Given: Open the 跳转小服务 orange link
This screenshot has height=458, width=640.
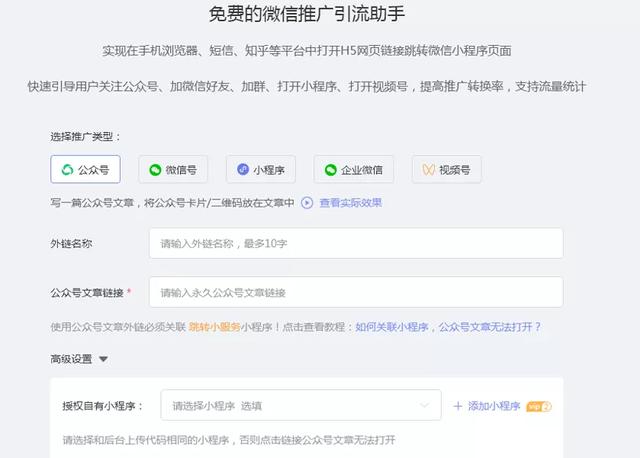Looking at the screenshot, I should pos(214,327).
